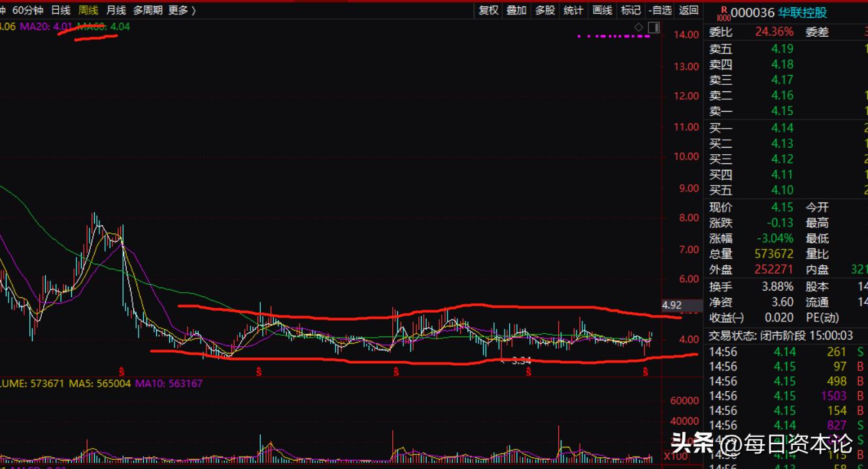Activate the 画线 drawing tool
The image size is (868, 469).
coord(602,10)
